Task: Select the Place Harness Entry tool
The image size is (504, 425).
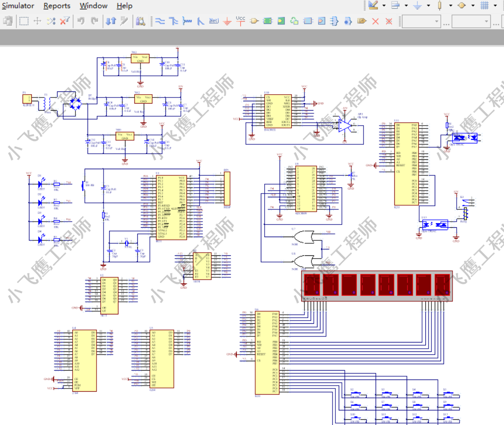Action: point(348,21)
